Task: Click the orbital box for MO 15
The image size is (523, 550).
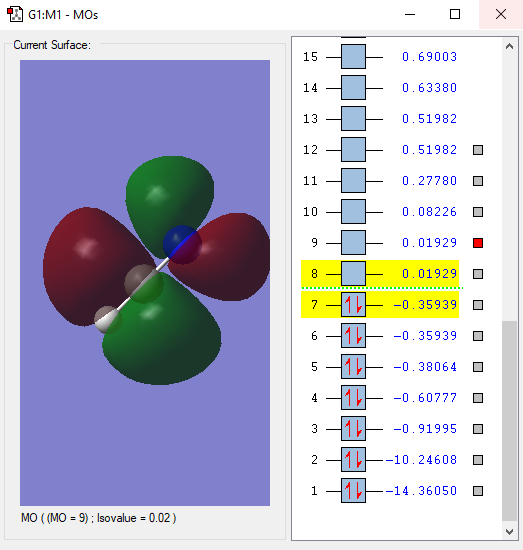Action: click(353, 56)
